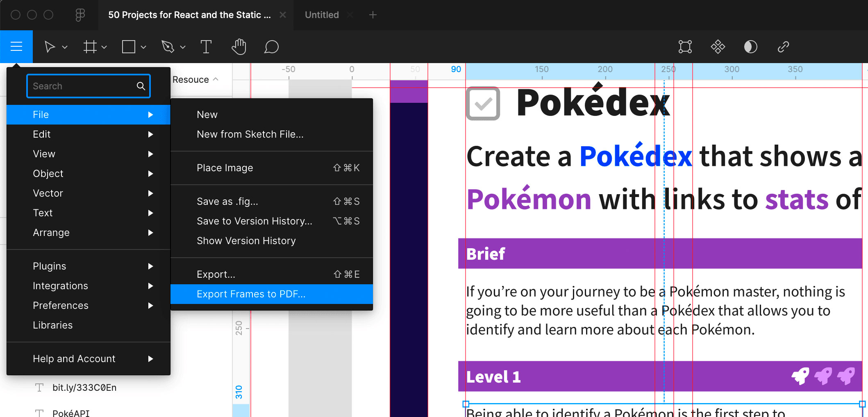Expand the View submenu
This screenshot has width=868, height=417.
pyautogui.click(x=89, y=154)
